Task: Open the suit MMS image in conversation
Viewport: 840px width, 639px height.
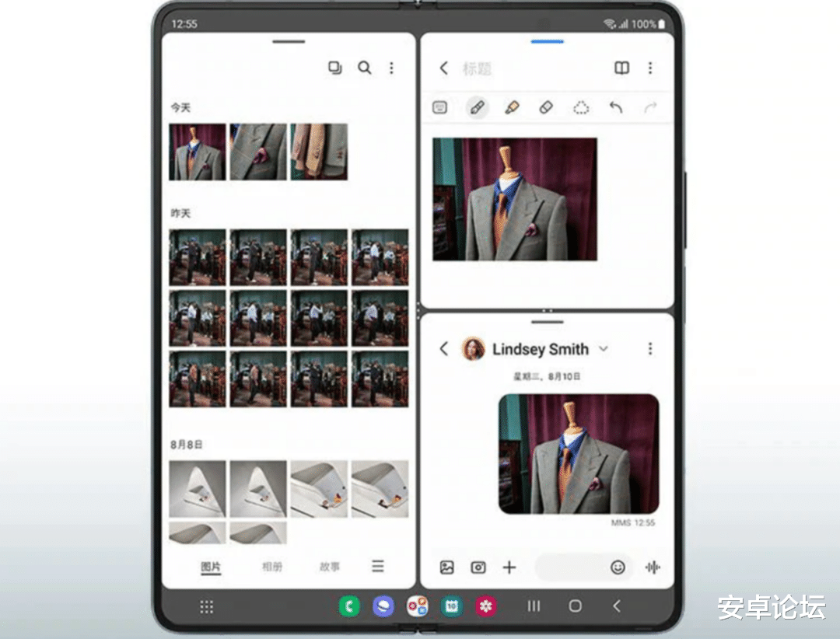Action: point(579,454)
